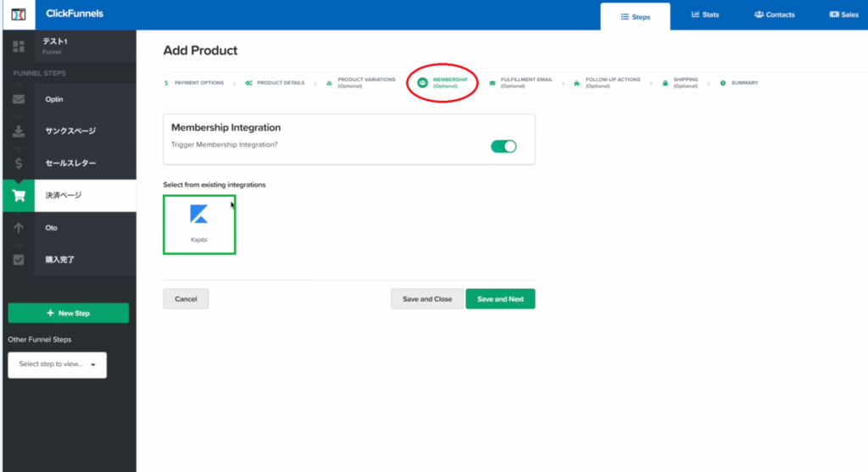Click the ClickFunnels logo icon
868x472 pixels.
(x=19, y=14)
